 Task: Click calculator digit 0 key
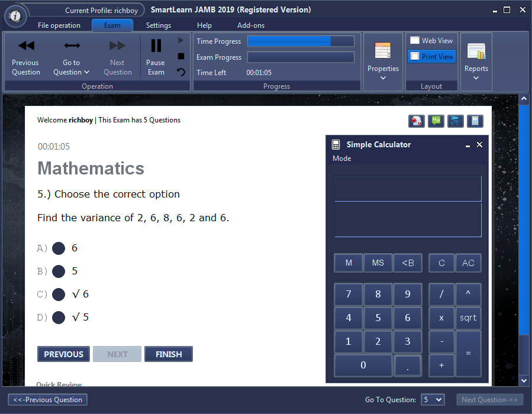pos(363,365)
